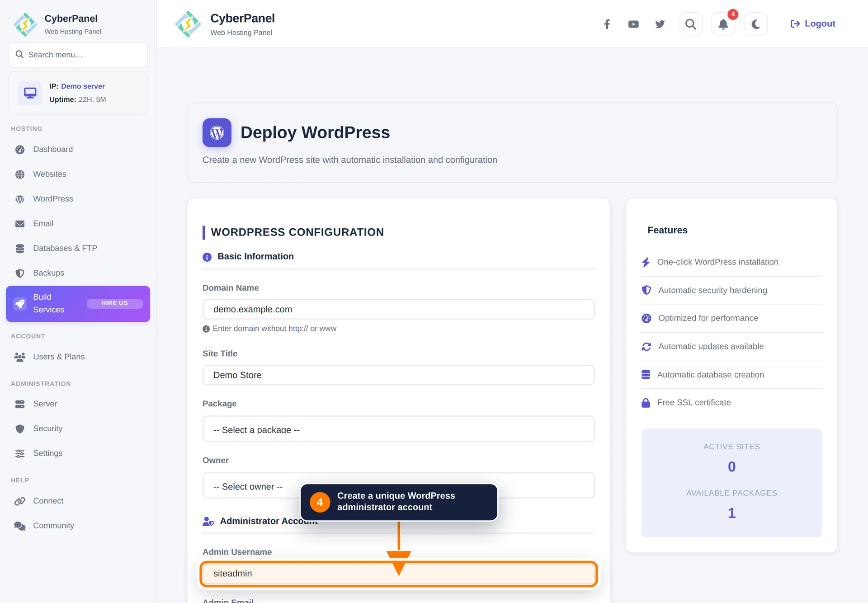
Task: Click the sidebar CyberPanel logo
Action: [x=25, y=24]
